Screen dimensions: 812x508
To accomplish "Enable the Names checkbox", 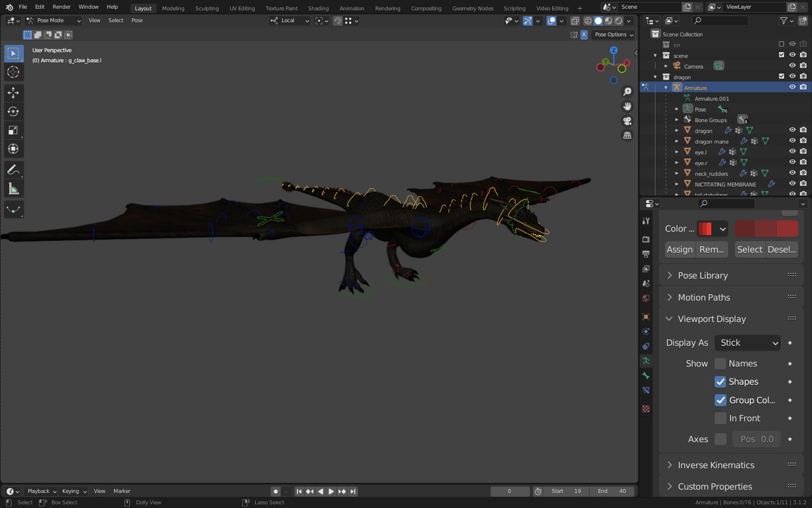I will pyautogui.click(x=720, y=364).
